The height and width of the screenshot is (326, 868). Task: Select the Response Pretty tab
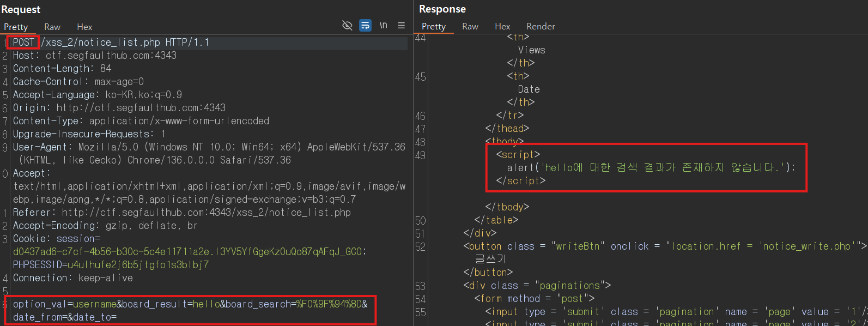(434, 26)
